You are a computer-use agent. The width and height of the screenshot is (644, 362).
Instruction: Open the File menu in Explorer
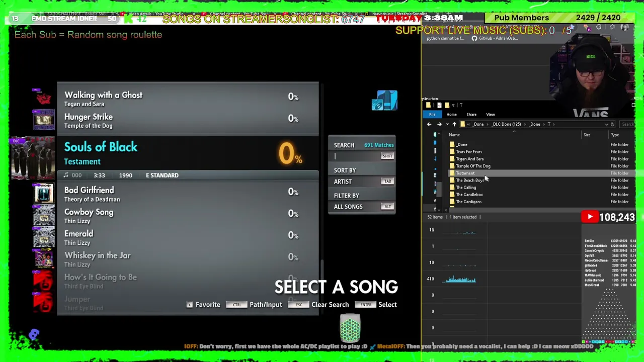(x=432, y=115)
